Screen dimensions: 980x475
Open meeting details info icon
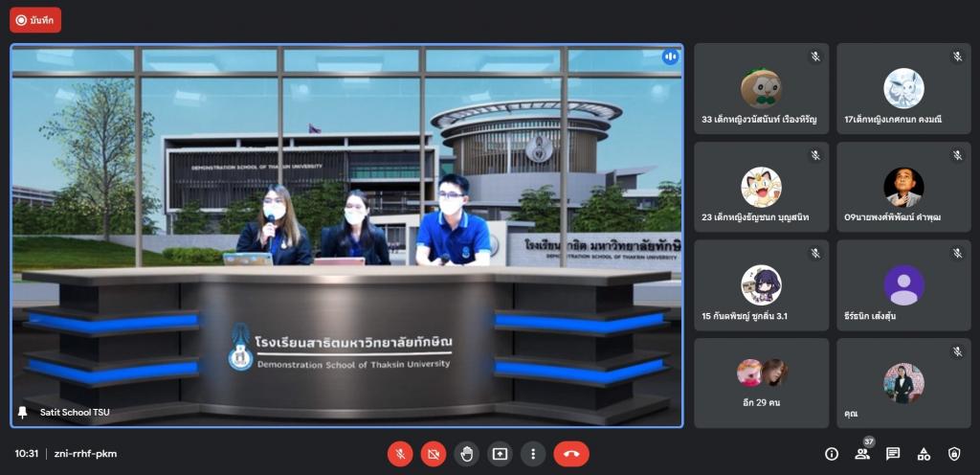point(832,454)
